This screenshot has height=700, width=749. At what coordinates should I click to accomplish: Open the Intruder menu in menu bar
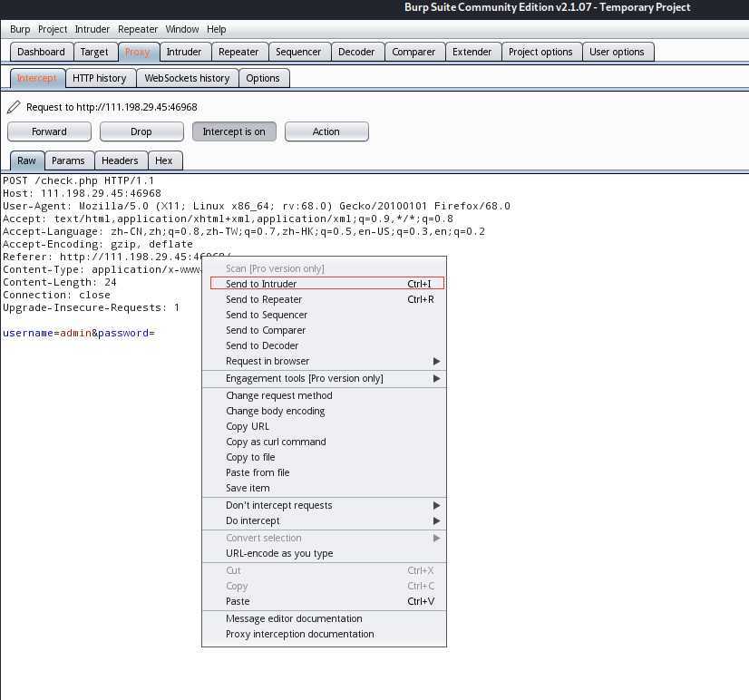(x=92, y=30)
